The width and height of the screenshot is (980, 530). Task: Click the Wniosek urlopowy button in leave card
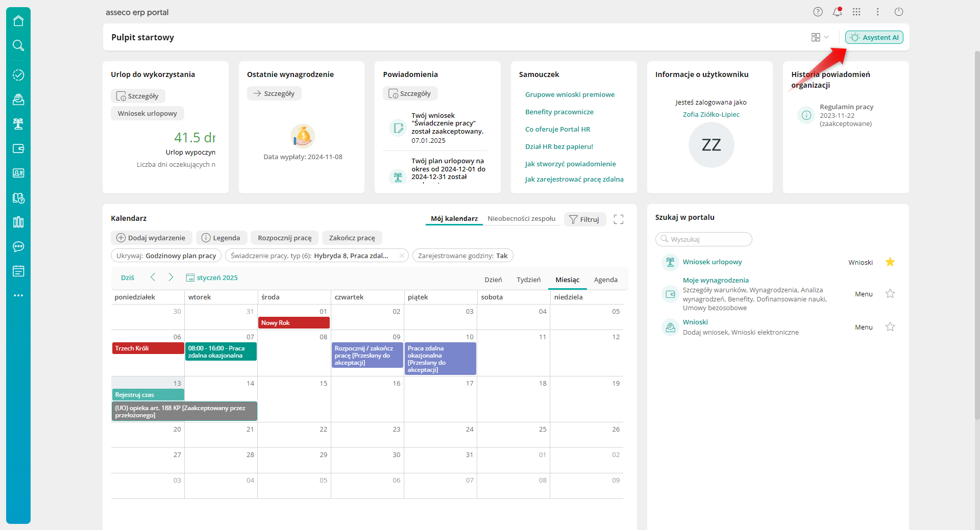coord(148,113)
